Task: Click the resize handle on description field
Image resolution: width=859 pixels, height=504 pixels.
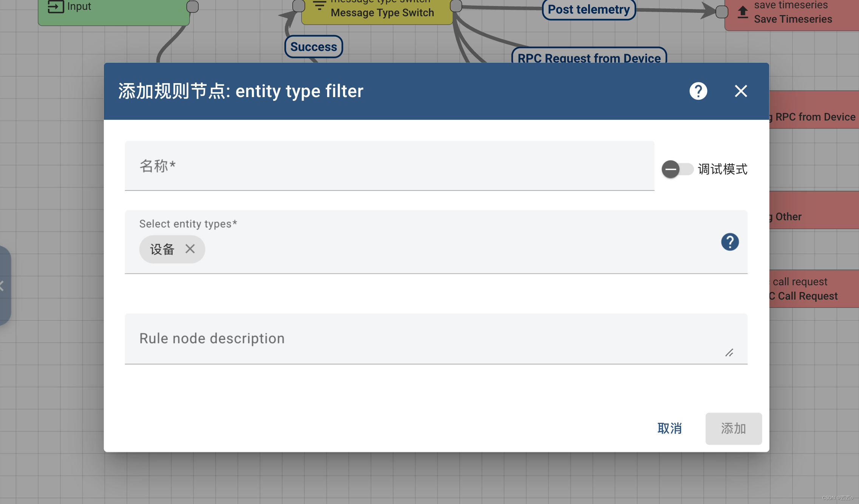Action: 730,353
